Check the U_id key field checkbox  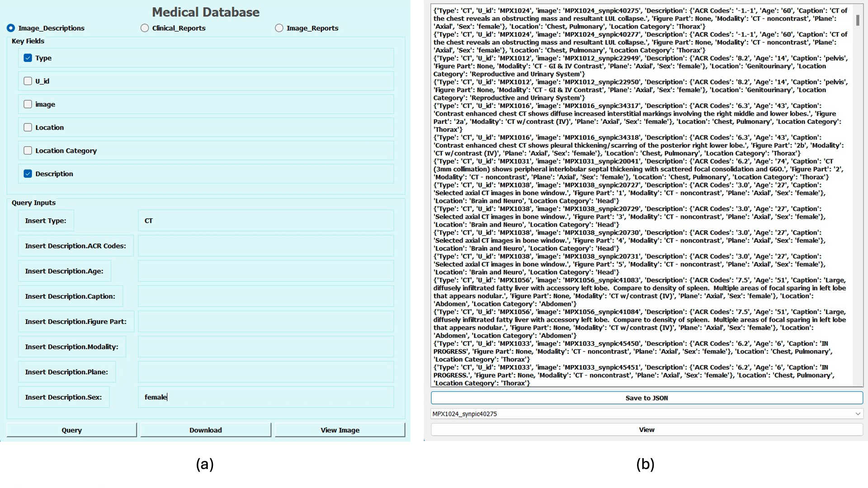(x=28, y=81)
